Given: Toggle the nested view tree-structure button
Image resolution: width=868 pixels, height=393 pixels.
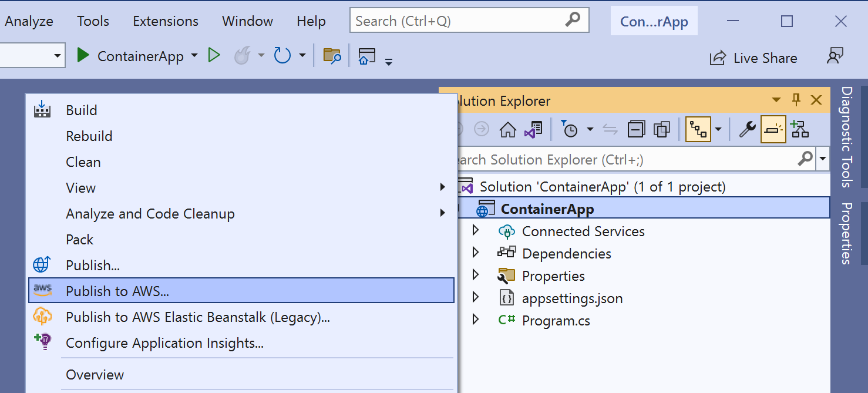Looking at the screenshot, I should pyautogui.click(x=698, y=129).
